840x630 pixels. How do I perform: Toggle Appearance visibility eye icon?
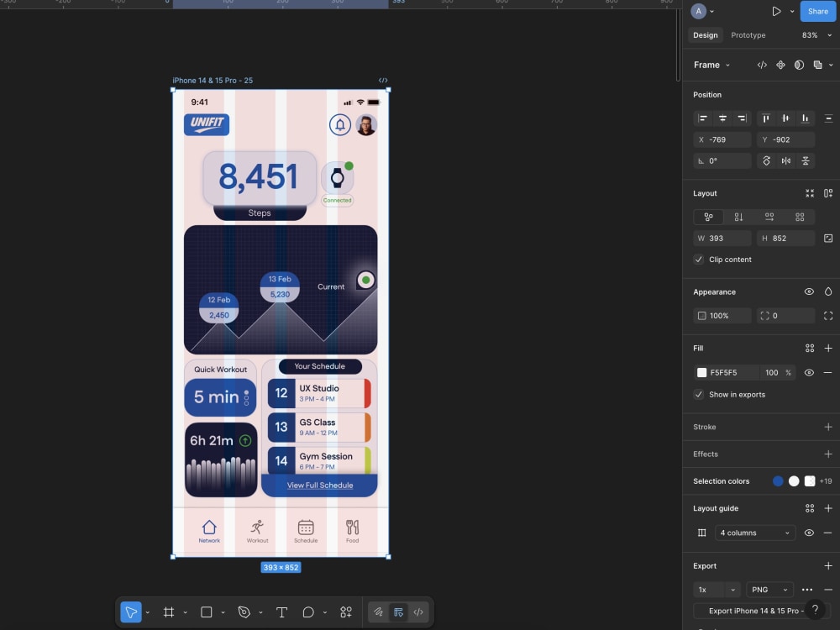point(809,292)
